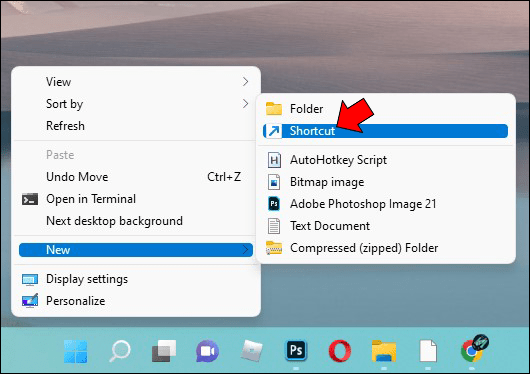Image resolution: width=530 pixels, height=374 pixels.
Task: Click the AutoHotkey Script icon
Action: [x=274, y=160]
